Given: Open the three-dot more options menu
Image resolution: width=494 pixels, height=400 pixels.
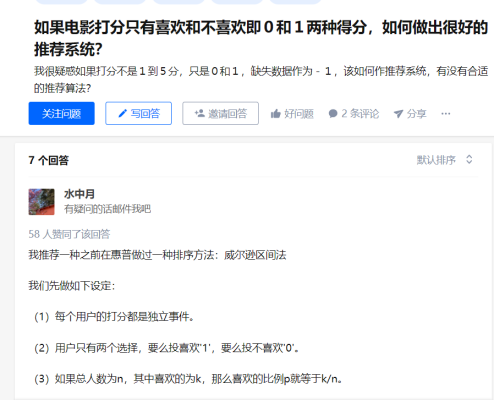Looking at the screenshot, I should (x=446, y=114).
